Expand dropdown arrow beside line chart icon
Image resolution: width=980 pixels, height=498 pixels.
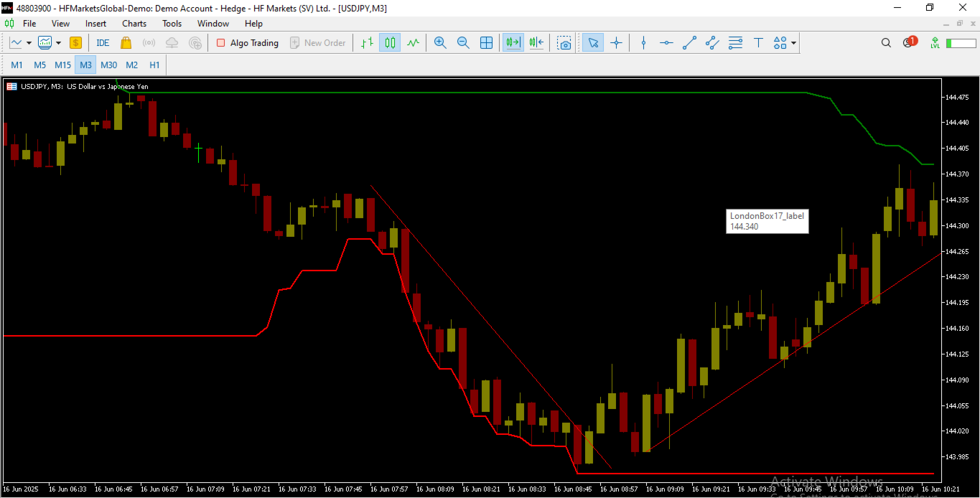(29, 43)
